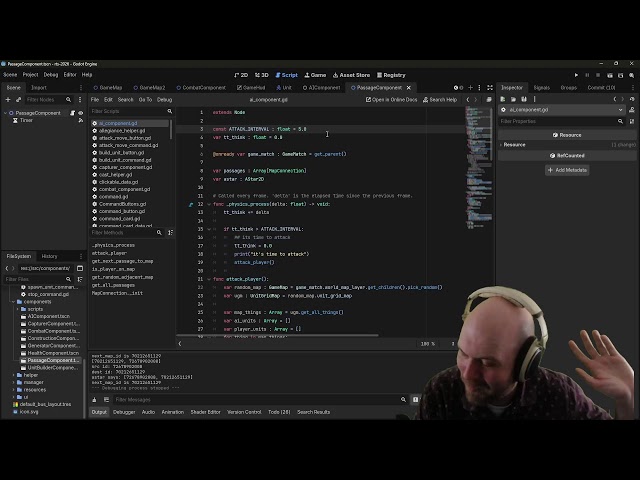Toggle visibility of PassageComponent node
The image size is (640, 480).
80,113
